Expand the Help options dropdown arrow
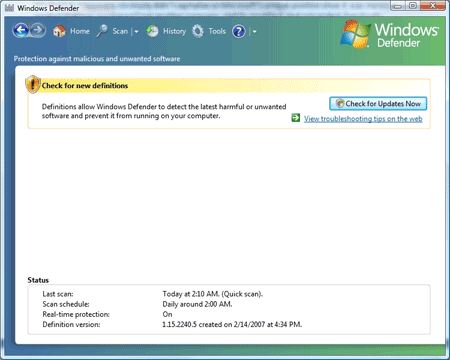Viewport: 450px width, 360px height. click(255, 32)
